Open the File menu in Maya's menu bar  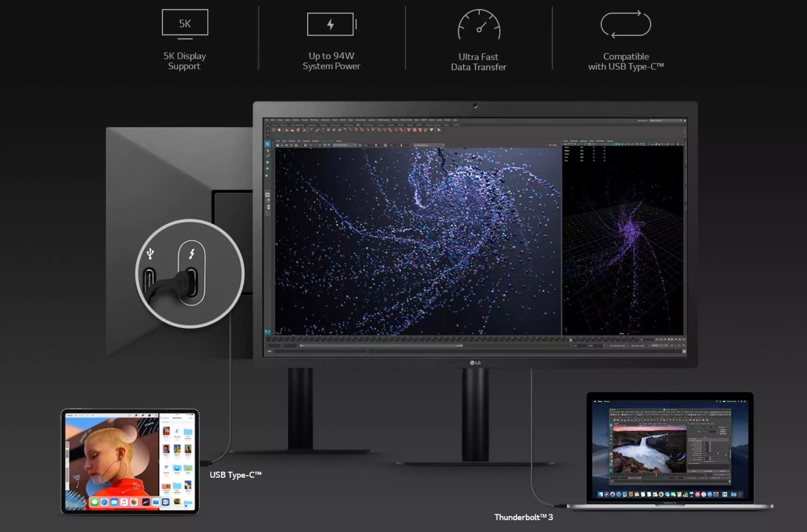(267, 120)
